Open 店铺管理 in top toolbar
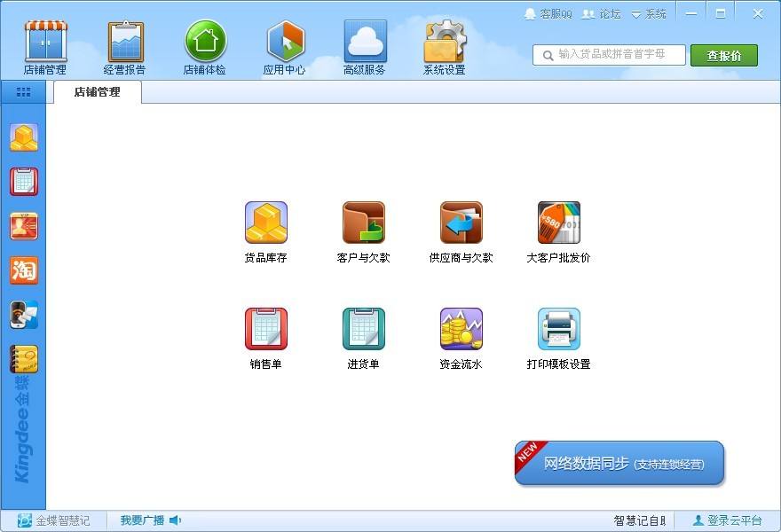 click(45, 48)
